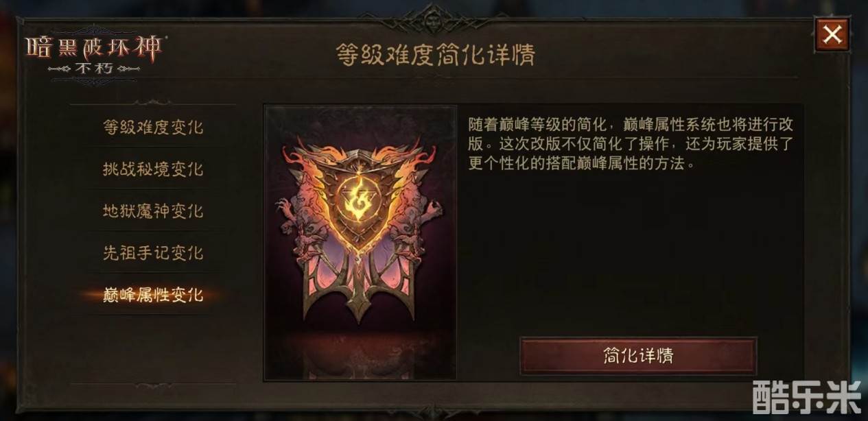Image resolution: width=868 pixels, height=421 pixels.
Task: Open the 简化详情 button
Action: pos(638,356)
